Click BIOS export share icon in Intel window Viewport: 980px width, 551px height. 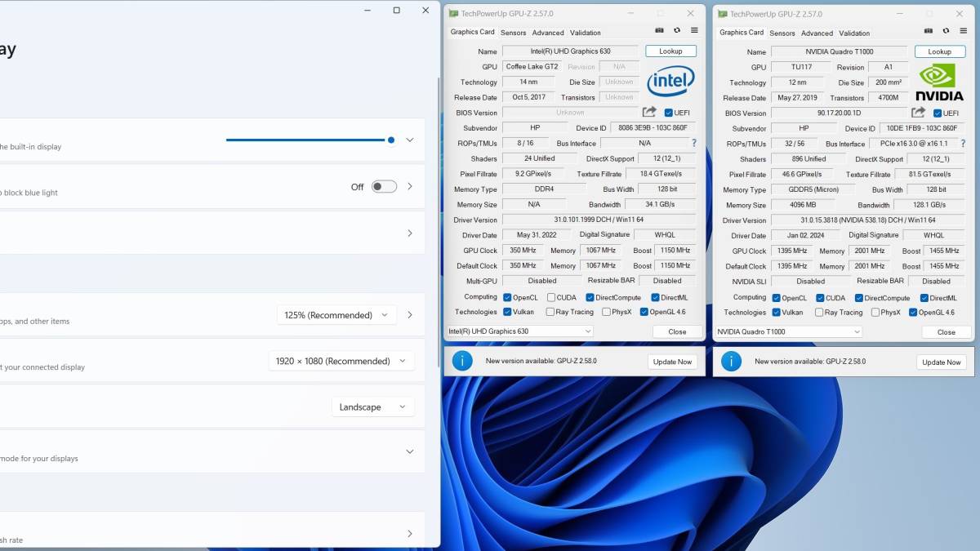[649, 112]
